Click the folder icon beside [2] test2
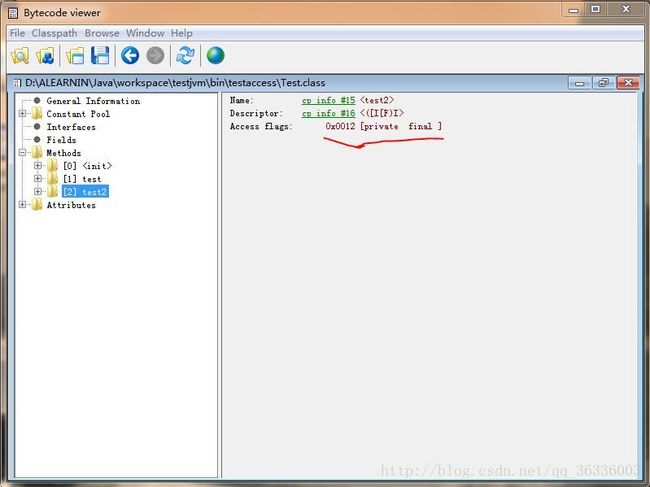 [52, 191]
